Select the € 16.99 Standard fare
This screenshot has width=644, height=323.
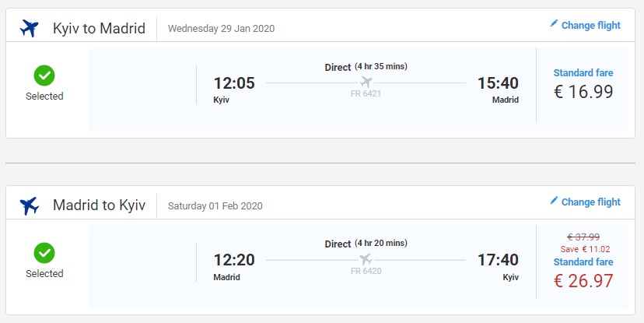583,91
